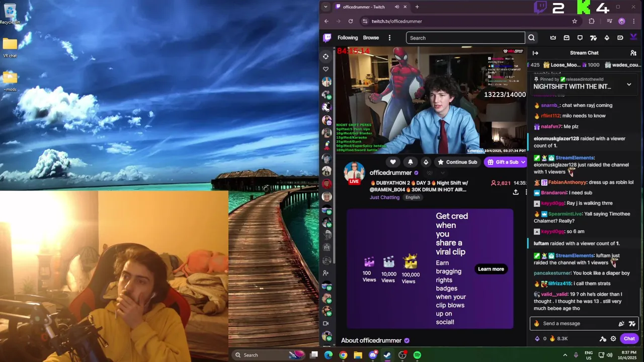Open a new Chrome tab
Image resolution: width=644 pixels, height=362 pixels.
417,7
